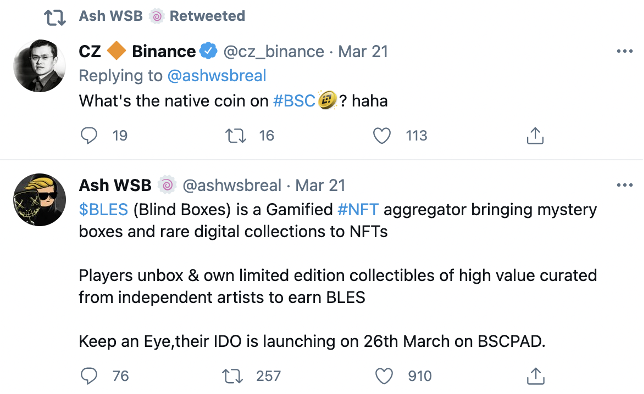The width and height of the screenshot is (644, 394).
Task: Click the blue verified badge next to Binance
Action: pyautogui.click(x=208, y=51)
